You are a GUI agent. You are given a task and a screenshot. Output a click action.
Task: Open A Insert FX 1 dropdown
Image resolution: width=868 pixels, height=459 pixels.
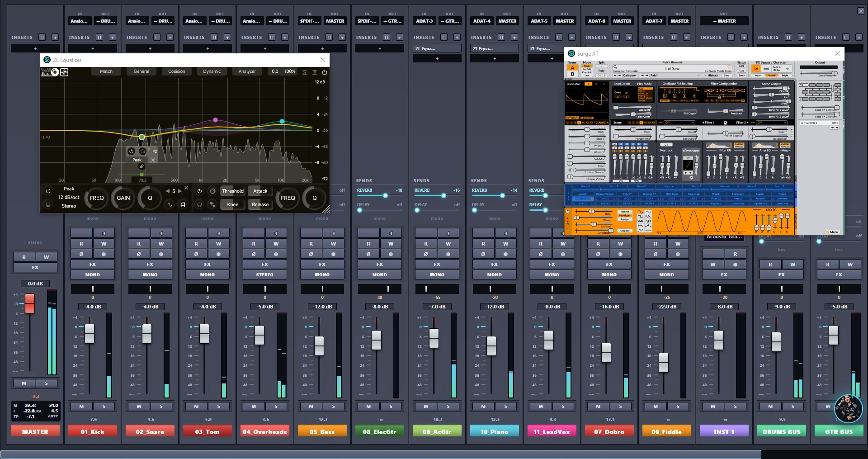click(x=820, y=123)
